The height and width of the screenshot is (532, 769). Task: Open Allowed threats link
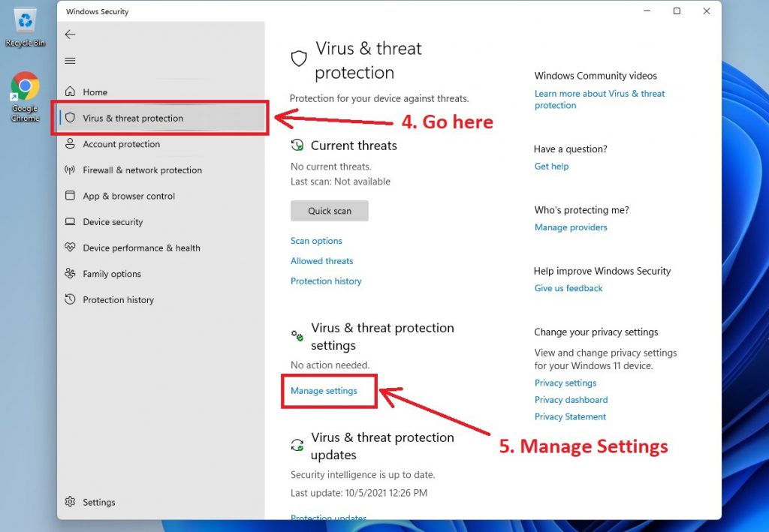(321, 260)
